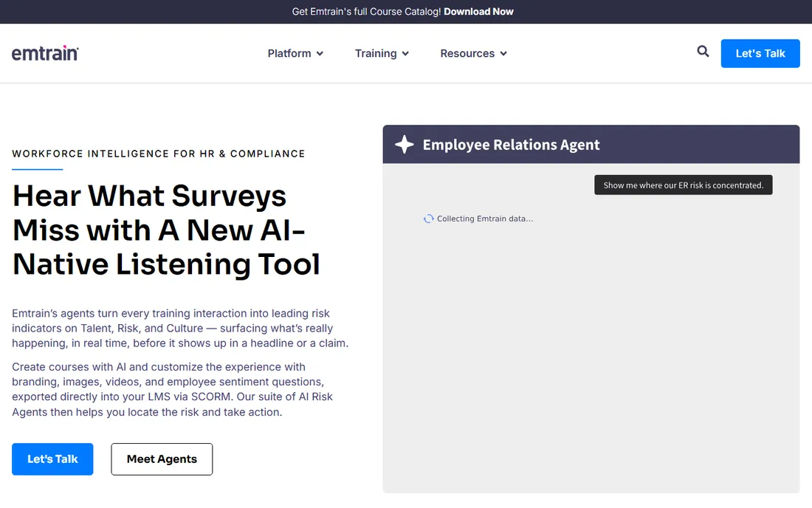Viewport: 812px width, 508px height.
Task: Click the Meet Agents button
Action: pyautogui.click(x=162, y=459)
